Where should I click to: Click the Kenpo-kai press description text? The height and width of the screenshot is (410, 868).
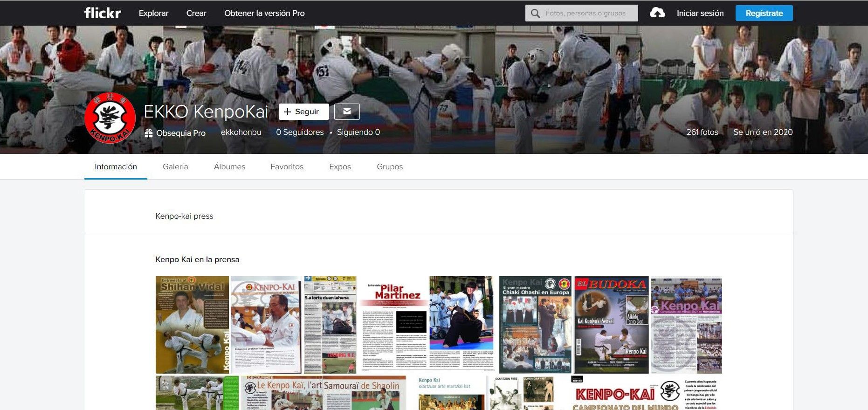click(184, 216)
